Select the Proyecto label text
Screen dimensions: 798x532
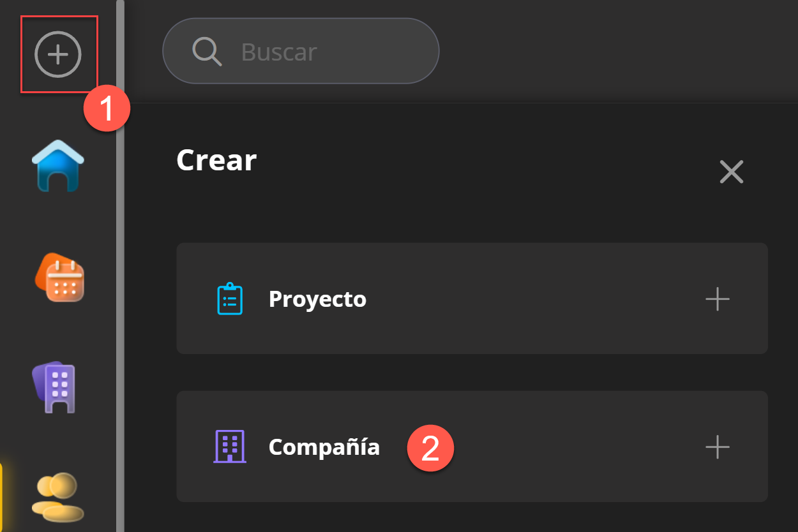(317, 299)
